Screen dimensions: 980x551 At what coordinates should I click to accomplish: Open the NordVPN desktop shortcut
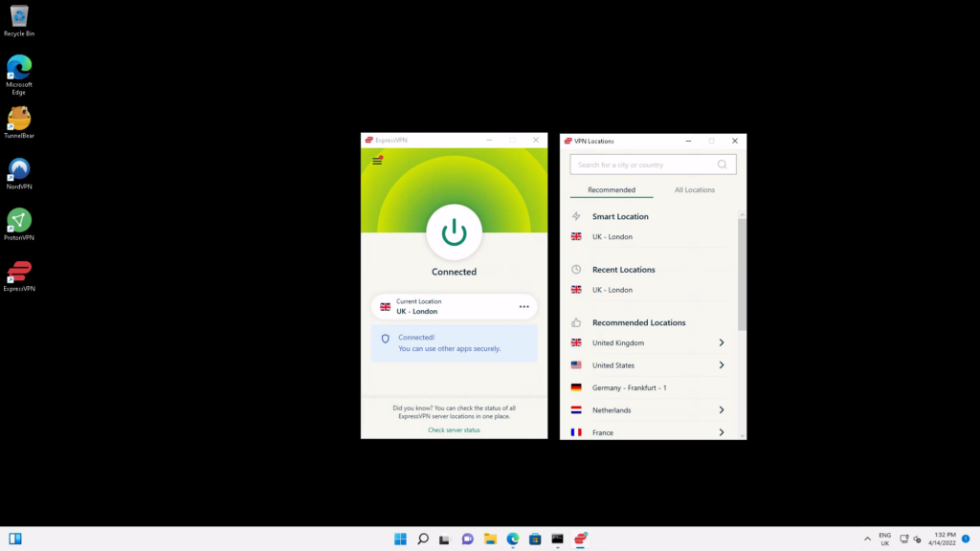tap(19, 174)
